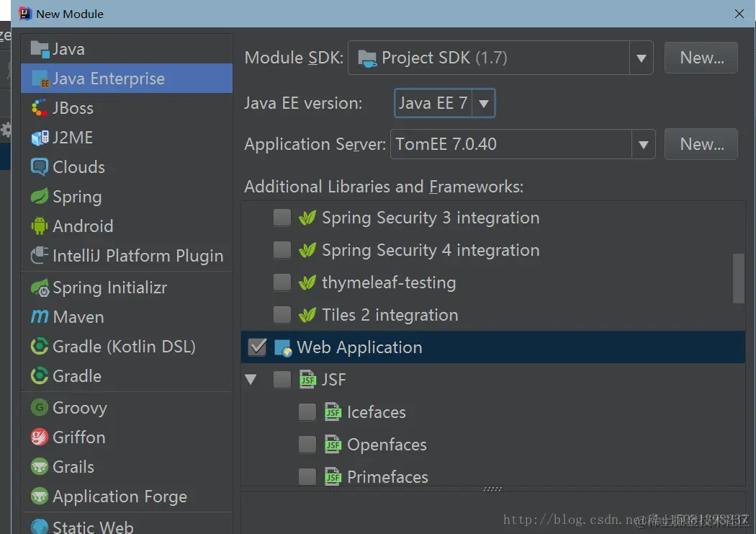Select 'Gradle (Kotlin DSL)' text label
The image size is (756, 534).
coord(124,347)
